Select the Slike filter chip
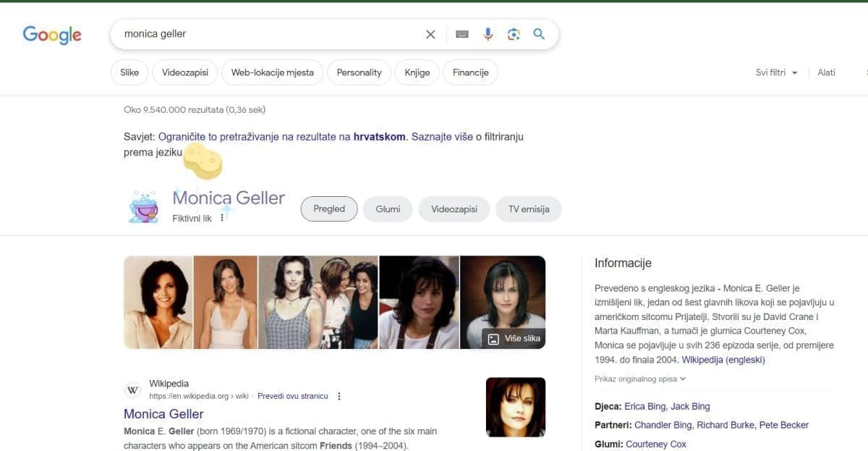868x451 pixels. [x=129, y=72]
